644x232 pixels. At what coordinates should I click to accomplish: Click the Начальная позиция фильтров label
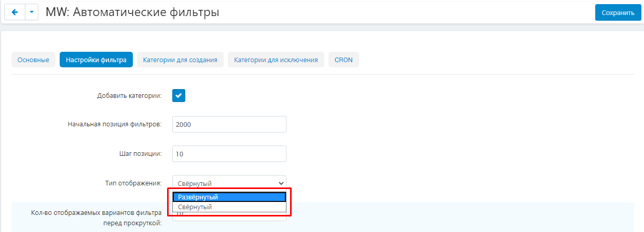point(115,124)
